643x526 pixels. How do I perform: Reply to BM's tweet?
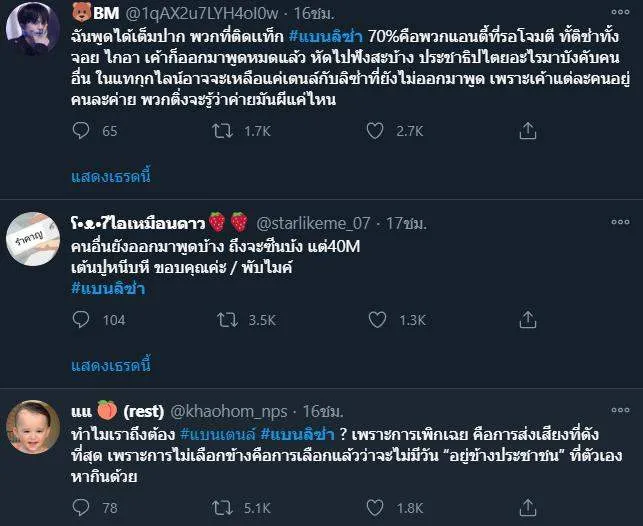[82, 130]
